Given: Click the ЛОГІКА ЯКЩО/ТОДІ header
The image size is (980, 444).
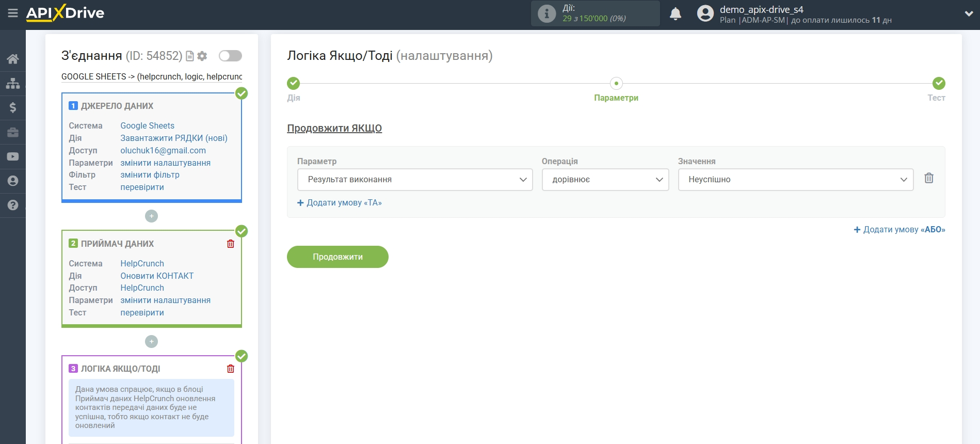Looking at the screenshot, I should coord(120,369).
